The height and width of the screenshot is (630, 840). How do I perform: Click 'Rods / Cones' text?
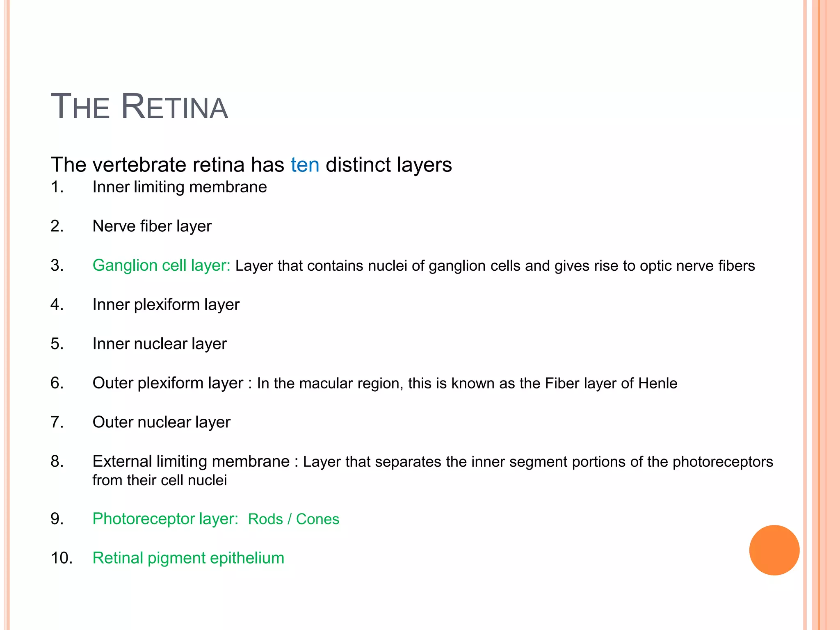pos(294,519)
